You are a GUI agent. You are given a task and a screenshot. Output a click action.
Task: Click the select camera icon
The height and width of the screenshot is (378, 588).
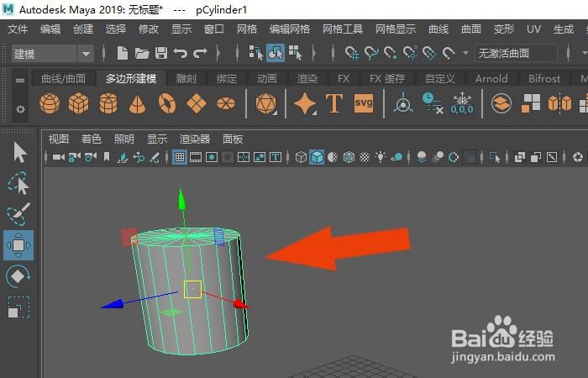(x=59, y=157)
